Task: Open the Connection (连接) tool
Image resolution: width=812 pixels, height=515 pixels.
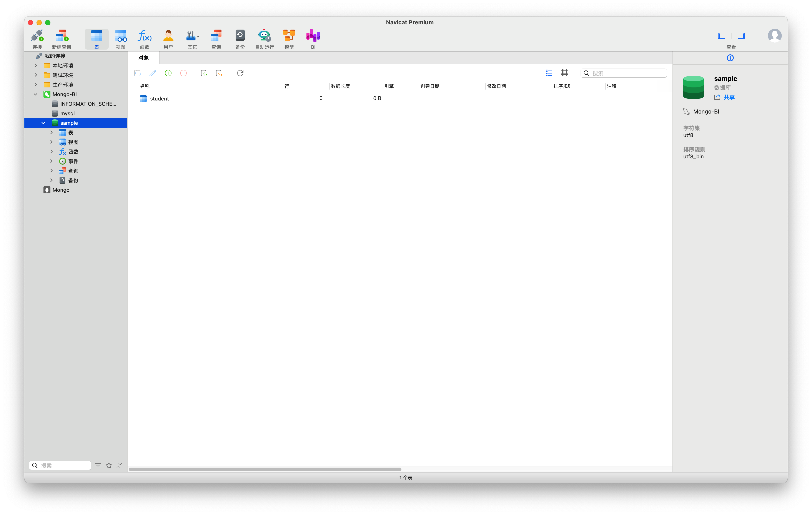Action: coord(37,39)
